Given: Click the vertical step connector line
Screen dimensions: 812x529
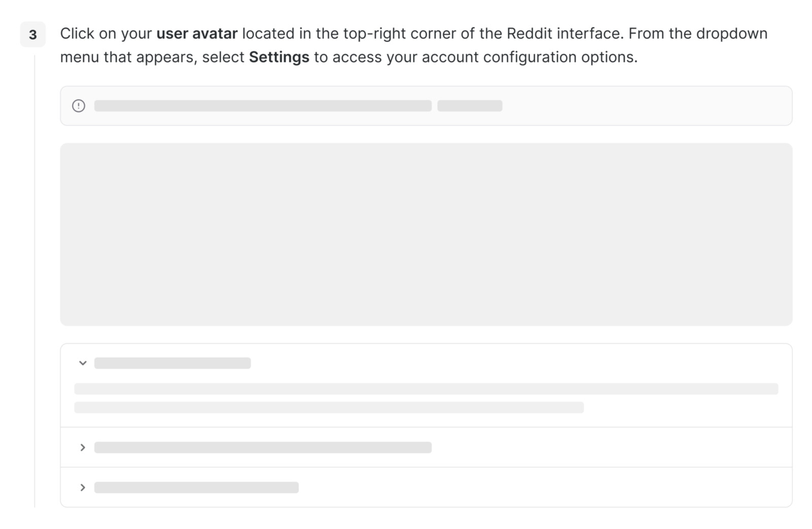Looking at the screenshot, I should coord(35,279).
